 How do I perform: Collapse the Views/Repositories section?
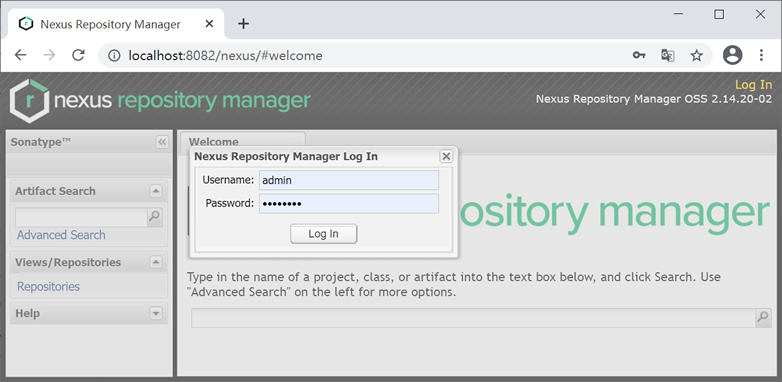(x=156, y=262)
